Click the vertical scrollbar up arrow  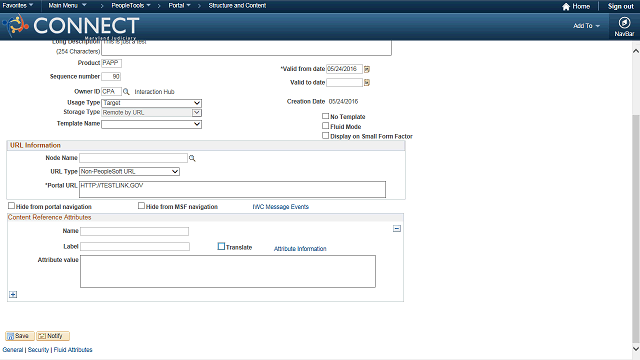(636, 51)
